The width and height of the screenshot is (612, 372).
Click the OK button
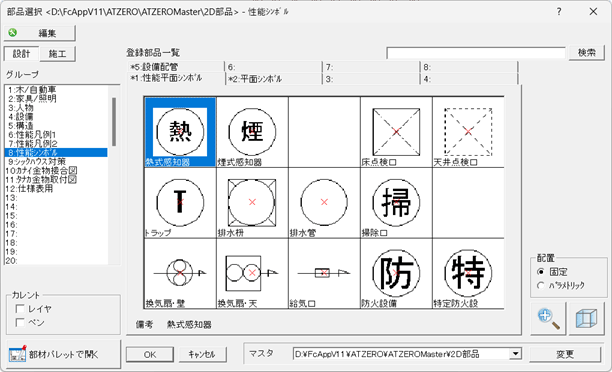(x=150, y=354)
